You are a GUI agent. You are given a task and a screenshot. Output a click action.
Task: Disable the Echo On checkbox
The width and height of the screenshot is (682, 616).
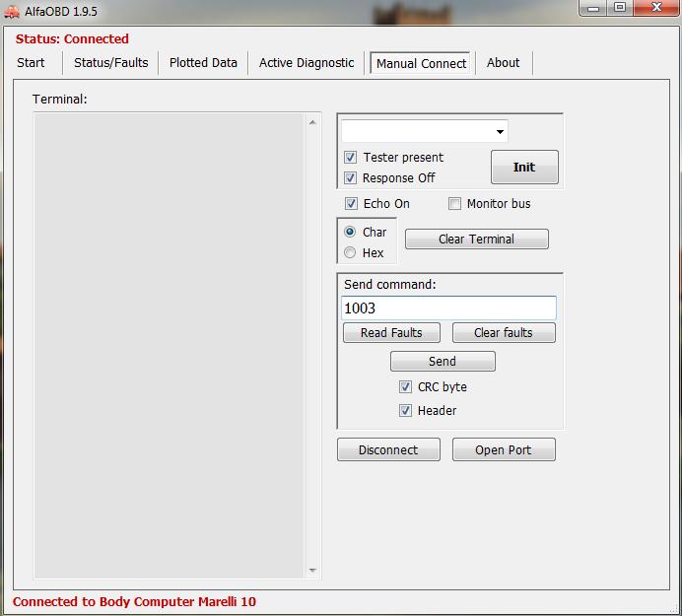(x=351, y=204)
